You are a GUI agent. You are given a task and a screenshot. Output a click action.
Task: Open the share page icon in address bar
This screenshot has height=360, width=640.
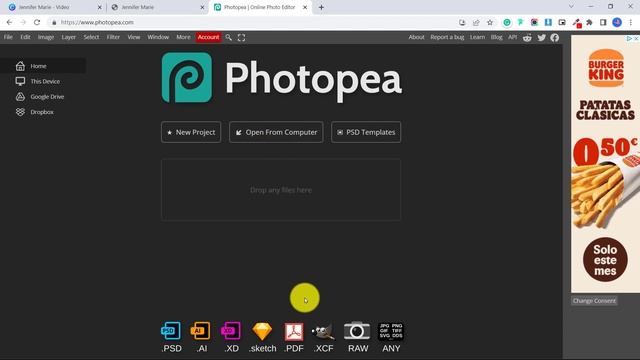pos(476,22)
